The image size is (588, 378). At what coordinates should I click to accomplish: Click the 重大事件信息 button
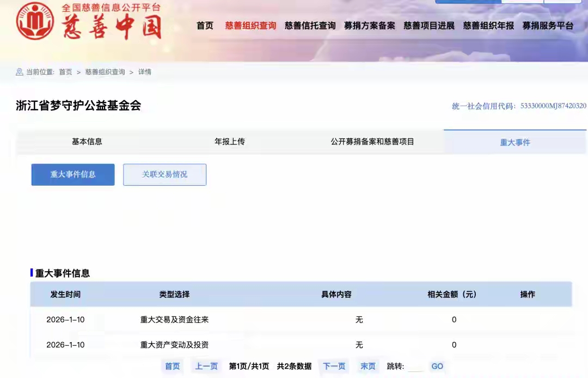(x=72, y=174)
